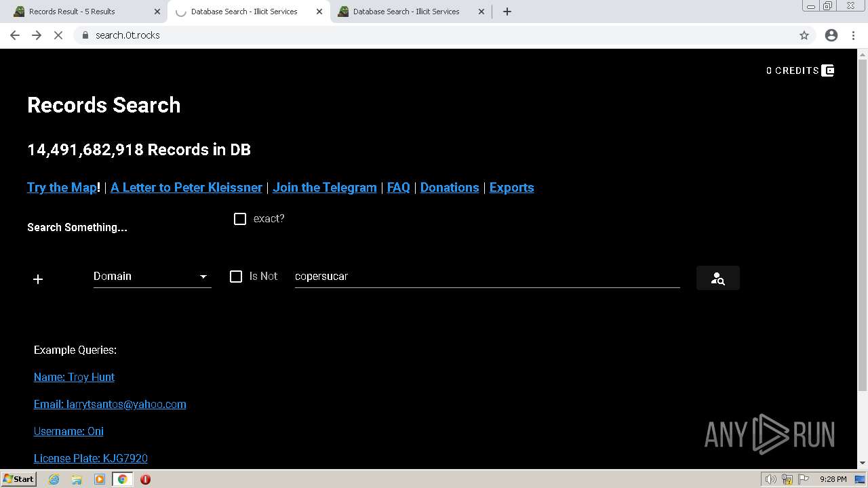This screenshot has height=488, width=868.
Task: Switch to third Database Search - Illicit Services tab
Action: (410, 12)
